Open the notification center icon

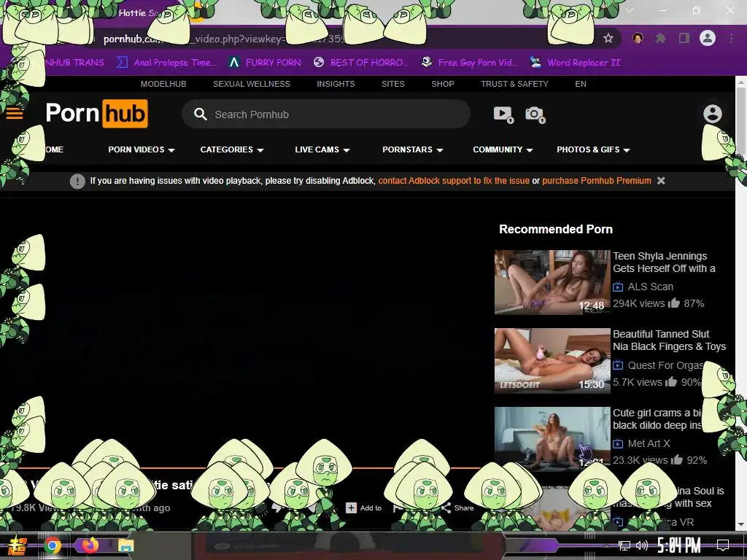click(x=723, y=545)
